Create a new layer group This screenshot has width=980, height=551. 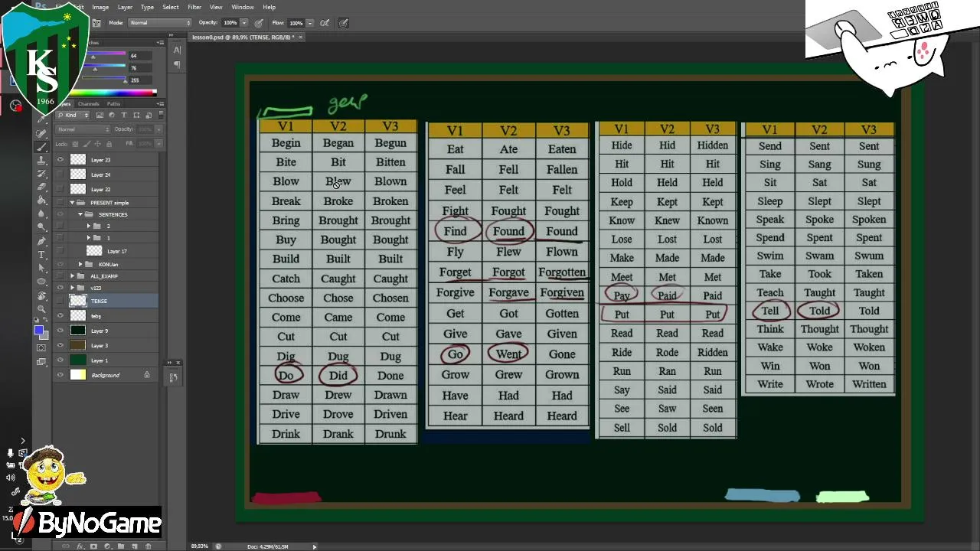(121, 546)
